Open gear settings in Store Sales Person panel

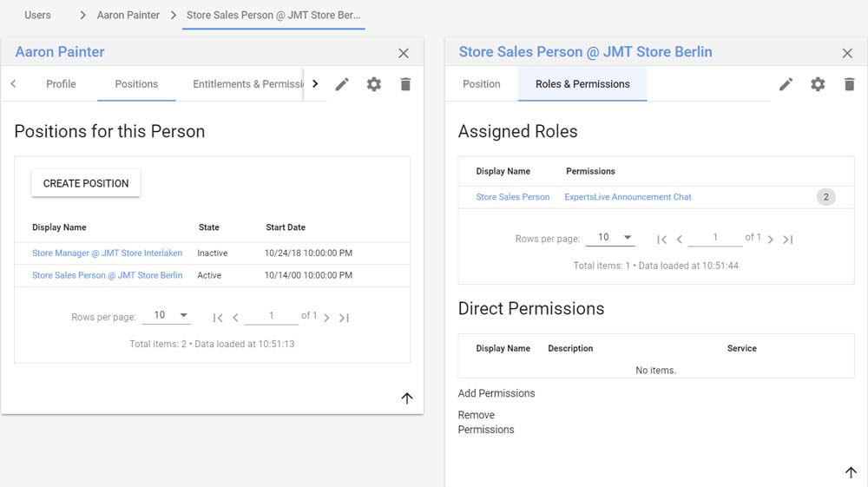(818, 84)
